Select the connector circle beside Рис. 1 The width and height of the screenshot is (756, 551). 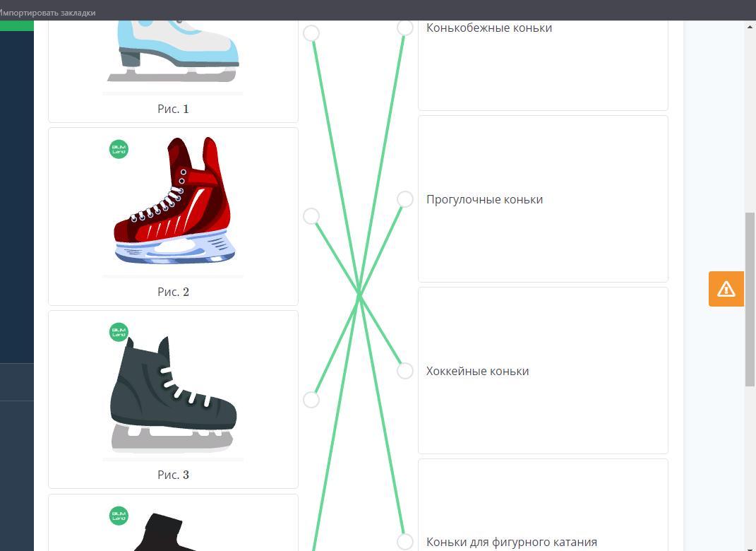[x=311, y=33]
